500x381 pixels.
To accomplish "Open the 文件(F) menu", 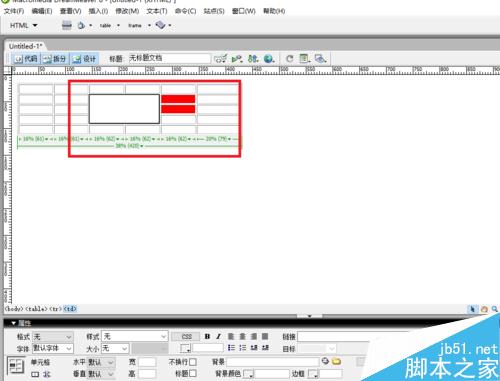I will pos(14,11).
